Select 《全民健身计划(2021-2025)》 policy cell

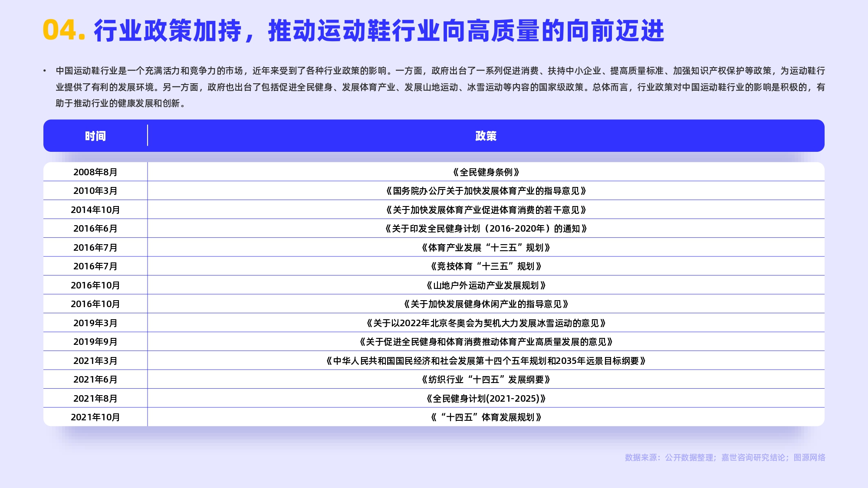coord(486,399)
